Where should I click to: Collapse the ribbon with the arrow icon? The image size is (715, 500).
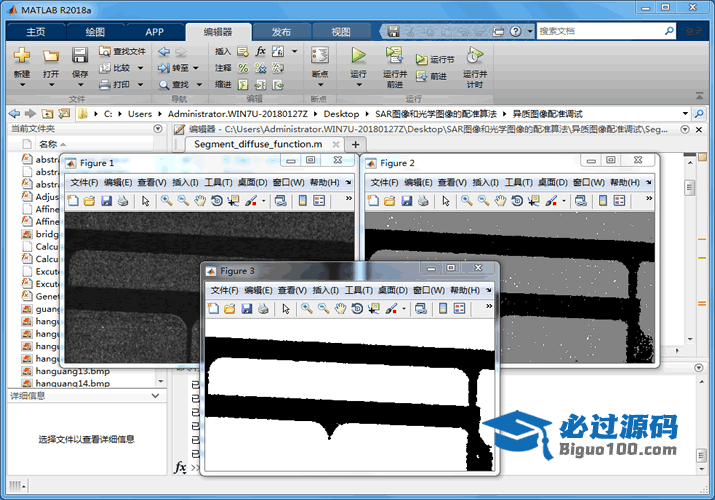click(699, 96)
